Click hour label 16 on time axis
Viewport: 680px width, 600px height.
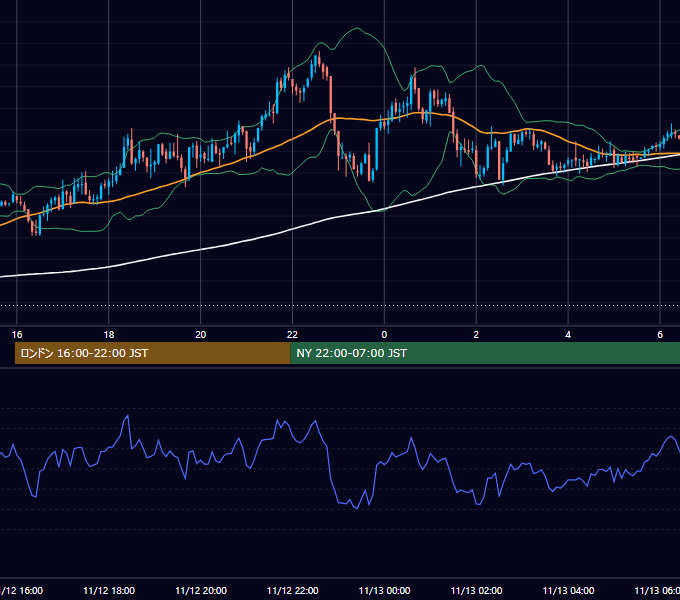click(x=17, y=335)
